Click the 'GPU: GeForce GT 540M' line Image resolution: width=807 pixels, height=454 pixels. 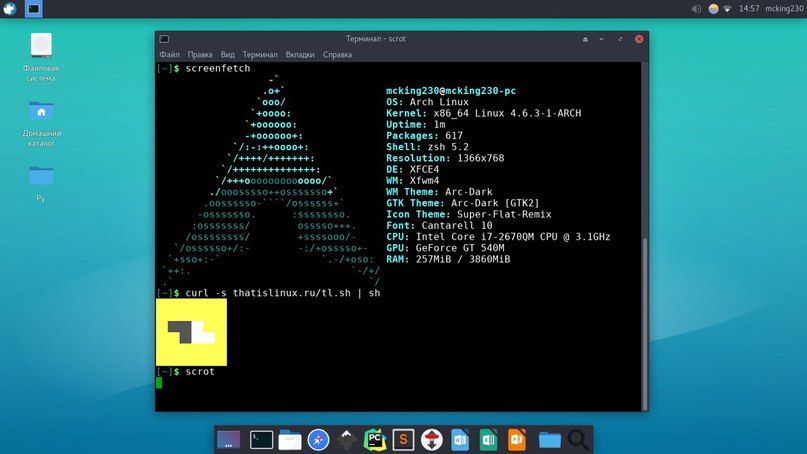click(445, 248)
